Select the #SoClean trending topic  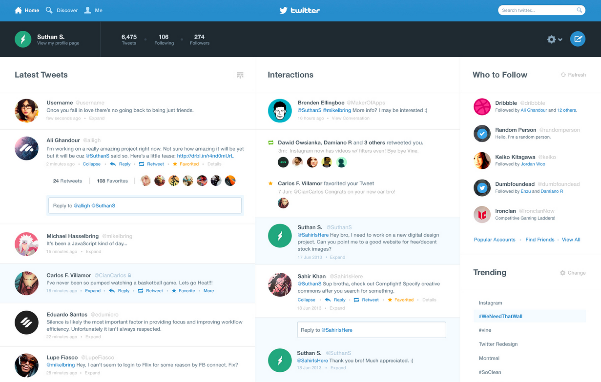(x=490, y=372)
